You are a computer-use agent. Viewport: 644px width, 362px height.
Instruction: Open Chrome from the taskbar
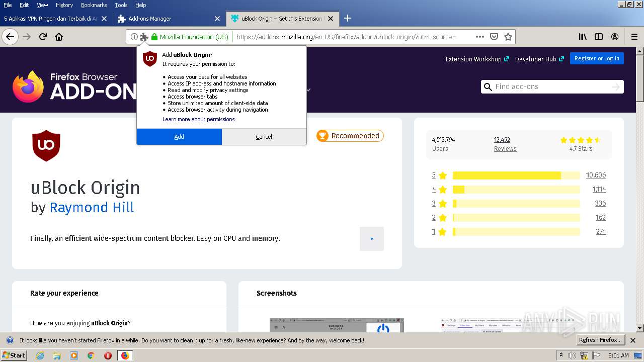91,355
